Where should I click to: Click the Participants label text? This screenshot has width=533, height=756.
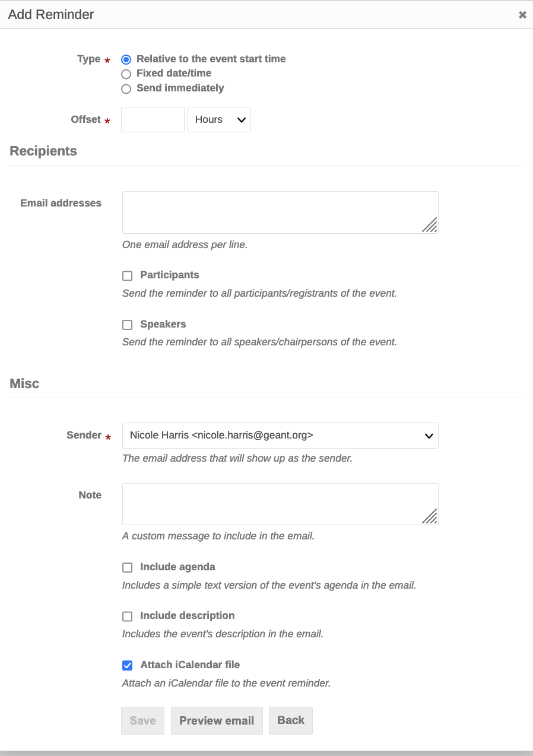[x=170, y=275]
